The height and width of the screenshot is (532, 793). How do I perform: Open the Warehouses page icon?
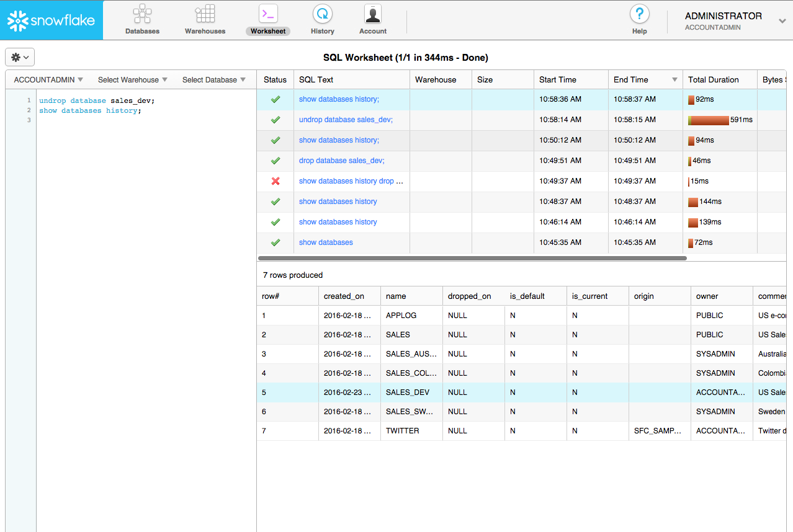(x=205, y=14)
